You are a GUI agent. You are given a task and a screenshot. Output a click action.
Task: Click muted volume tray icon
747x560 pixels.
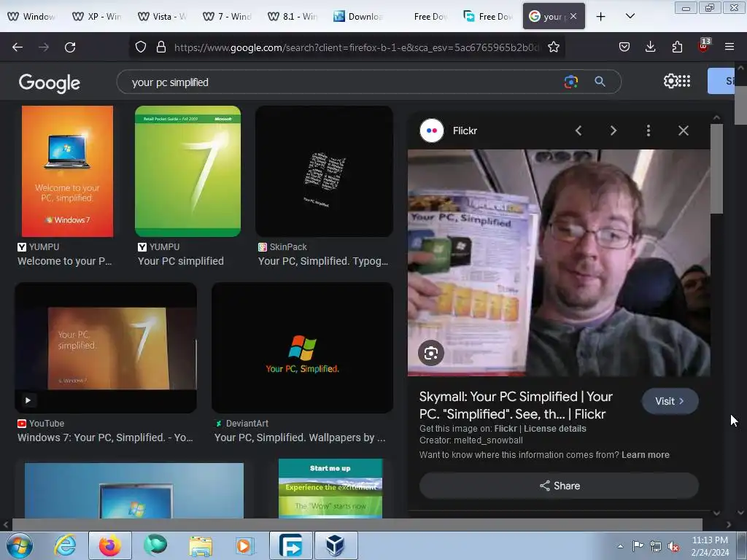coord(673,546)
